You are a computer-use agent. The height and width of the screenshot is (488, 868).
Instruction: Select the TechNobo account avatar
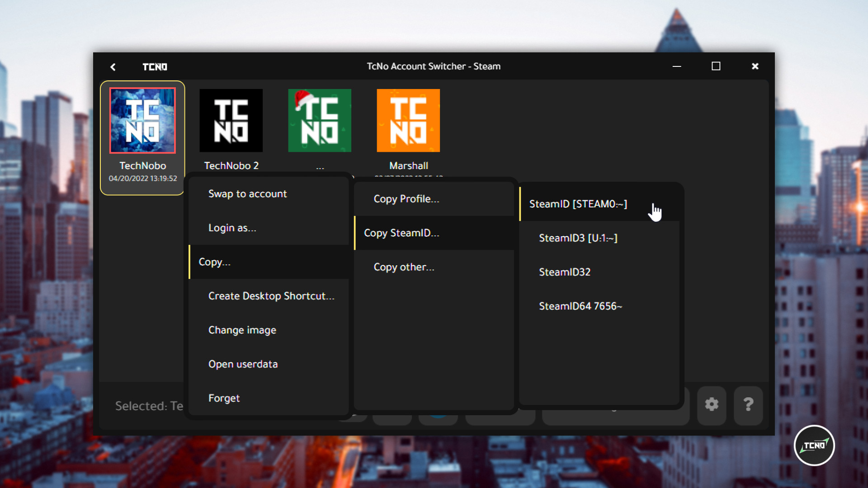click(x=142, y=120)
